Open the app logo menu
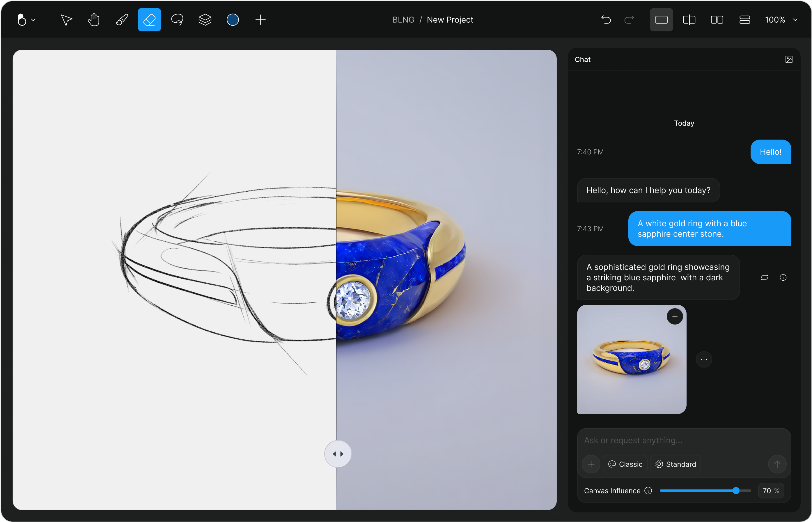This screenshot has width=812, height=522. (26, 20)
